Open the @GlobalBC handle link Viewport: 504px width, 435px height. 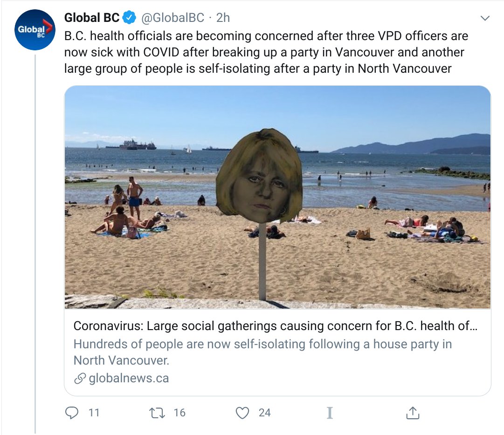tap(173, 18)
